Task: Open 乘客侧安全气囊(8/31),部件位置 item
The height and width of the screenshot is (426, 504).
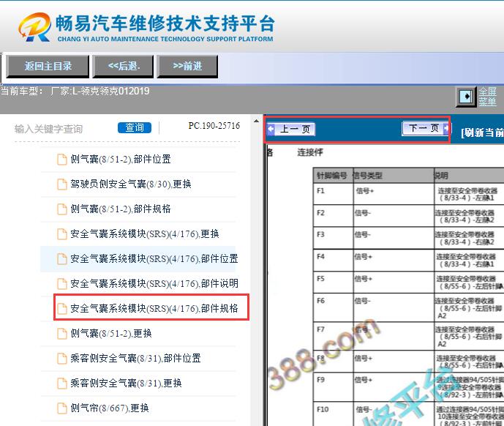Action: click(135, 358)
